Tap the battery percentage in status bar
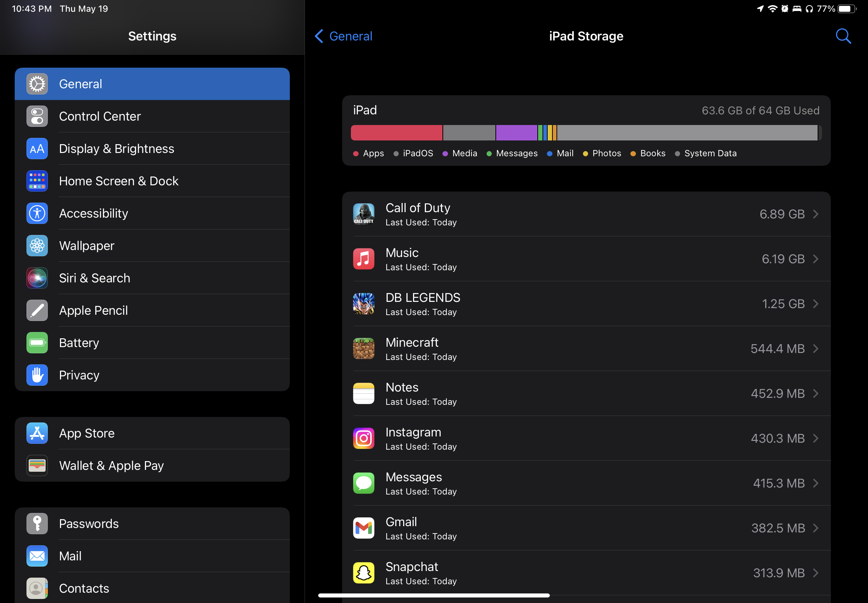This screenshot has width=868, height=603. point(826,9)
